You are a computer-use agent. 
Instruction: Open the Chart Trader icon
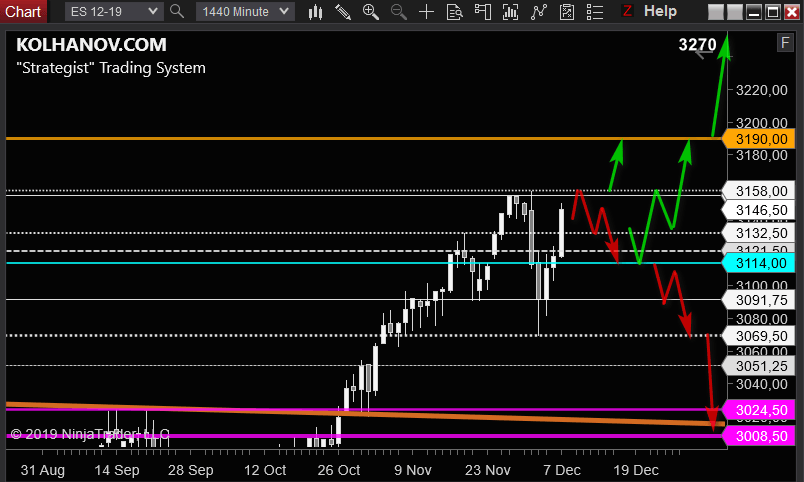483,12
